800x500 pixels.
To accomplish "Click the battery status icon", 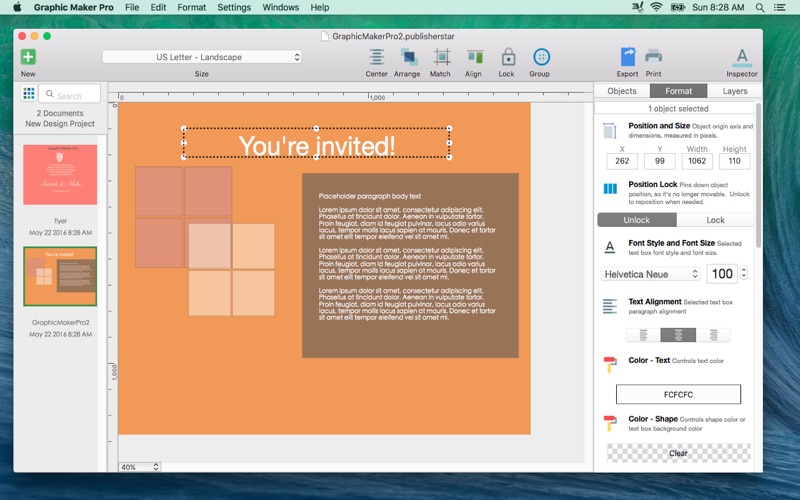I will tap(678, 7).
